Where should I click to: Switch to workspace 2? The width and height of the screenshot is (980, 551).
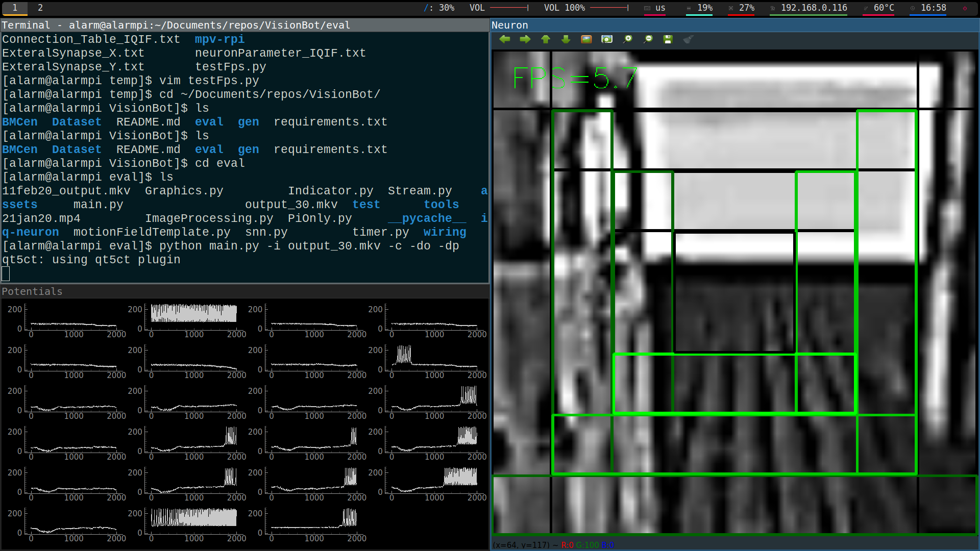(x=40, y=8)
